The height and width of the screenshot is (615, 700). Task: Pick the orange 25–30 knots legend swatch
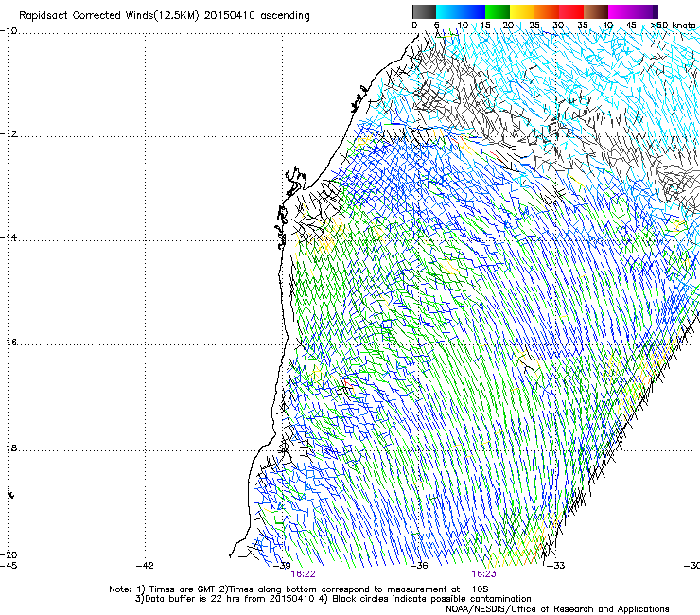547,11
